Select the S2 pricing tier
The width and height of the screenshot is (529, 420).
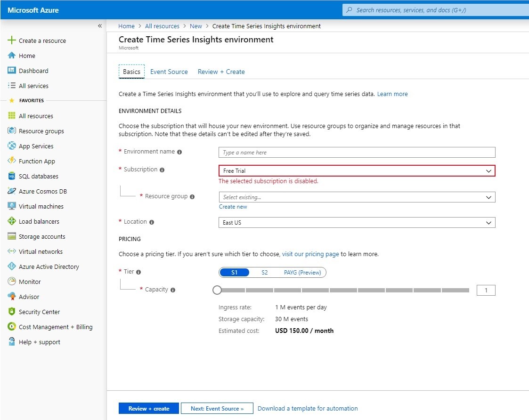[x=264, y=273]
